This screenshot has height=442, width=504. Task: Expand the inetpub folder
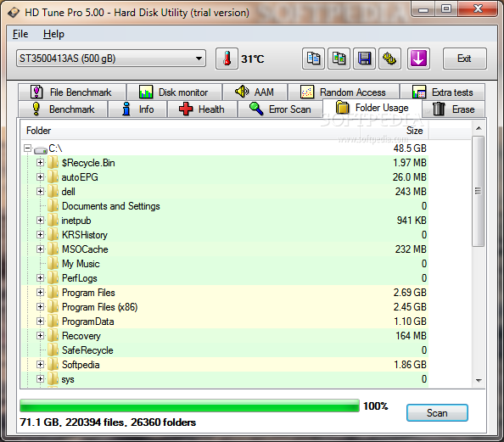pos(40,221)
